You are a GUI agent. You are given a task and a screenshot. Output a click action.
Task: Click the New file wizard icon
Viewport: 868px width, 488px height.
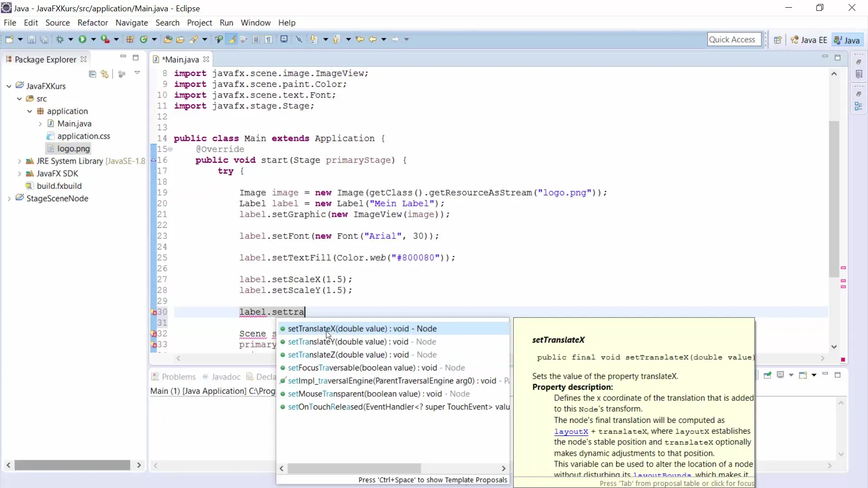[9, 39]
